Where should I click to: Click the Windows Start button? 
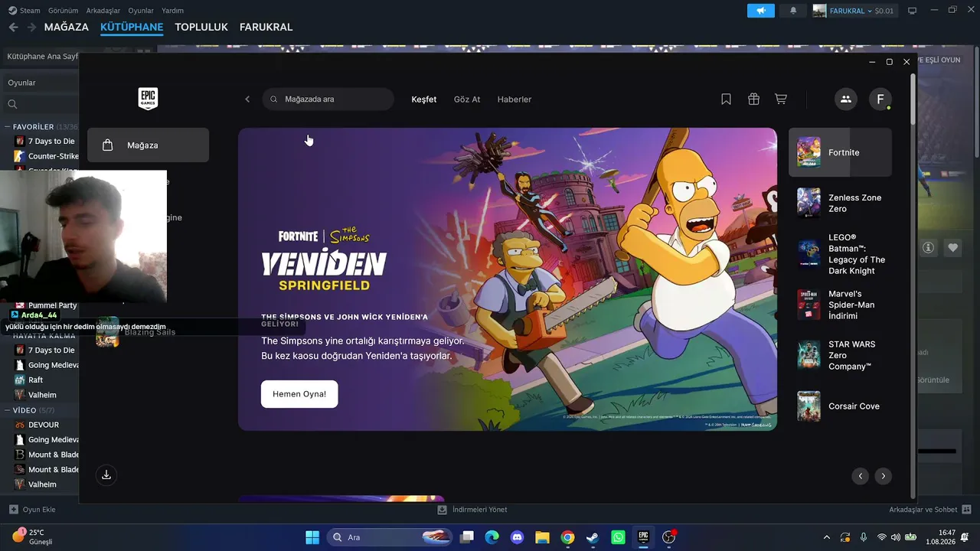312,537
